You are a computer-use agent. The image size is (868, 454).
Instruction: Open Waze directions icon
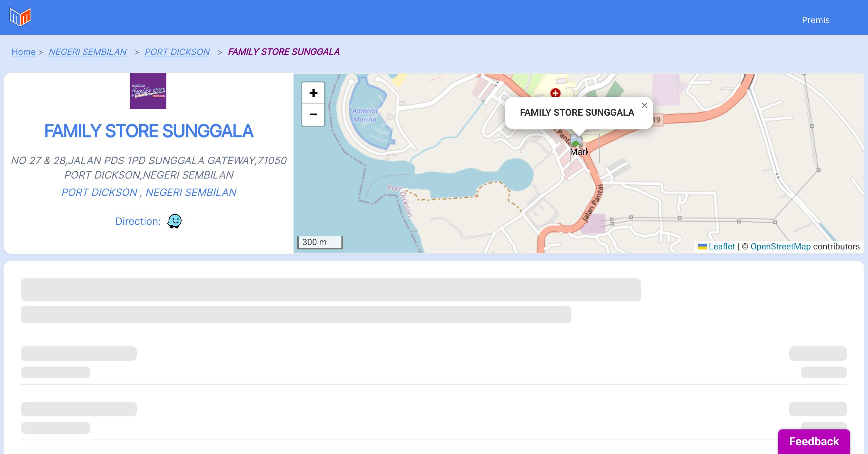coord(174,221)
